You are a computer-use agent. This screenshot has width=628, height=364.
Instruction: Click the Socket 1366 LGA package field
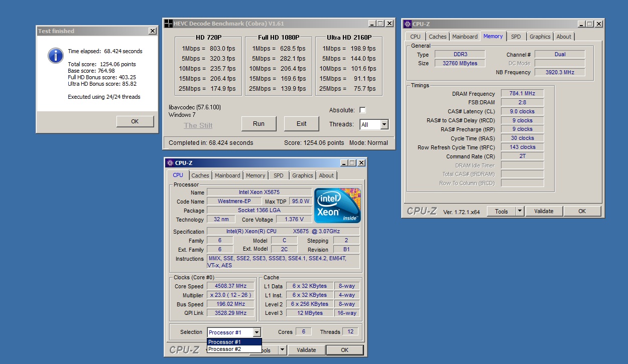point(259,211)
